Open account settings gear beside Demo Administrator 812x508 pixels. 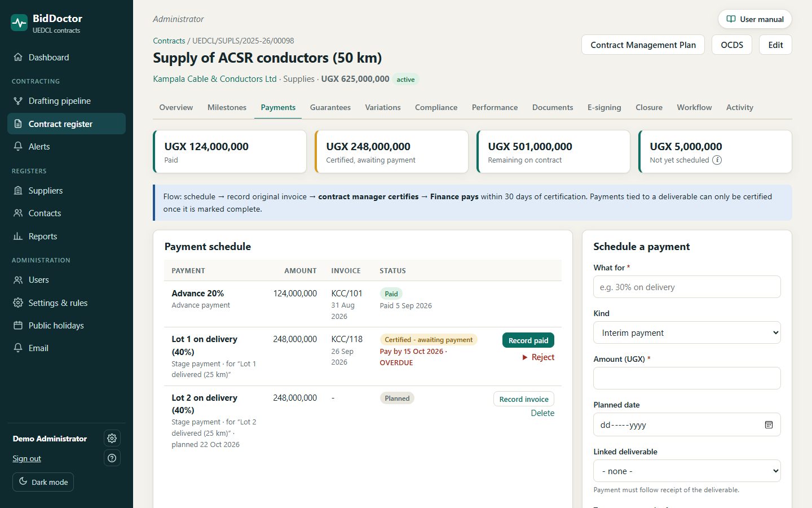tap(112, 438)
